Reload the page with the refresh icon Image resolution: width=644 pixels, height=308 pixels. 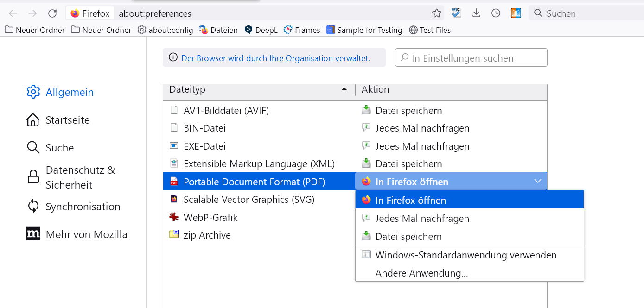(53, 13)
